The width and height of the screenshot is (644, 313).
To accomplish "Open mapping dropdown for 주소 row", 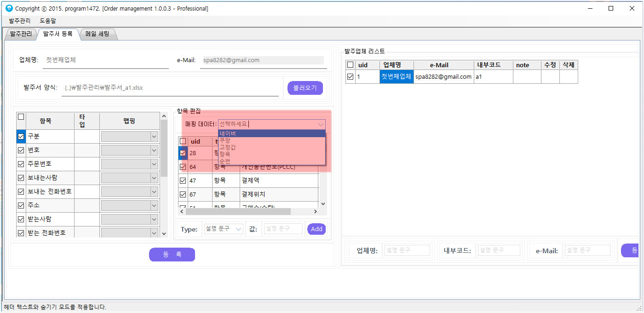I will pyautogui.click(x=130, y=205).
